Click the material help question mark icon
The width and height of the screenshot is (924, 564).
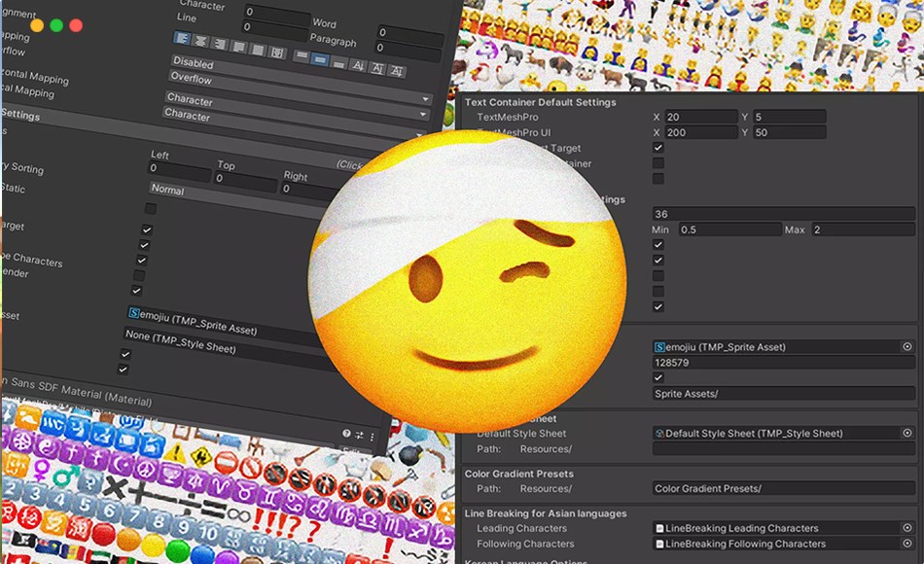345,434
